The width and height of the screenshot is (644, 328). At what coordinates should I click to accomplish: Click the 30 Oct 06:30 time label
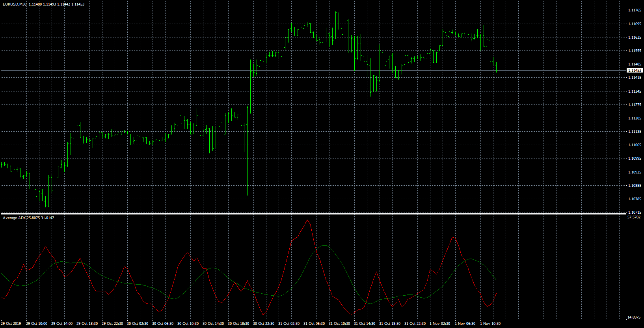(x=163, y=324)
